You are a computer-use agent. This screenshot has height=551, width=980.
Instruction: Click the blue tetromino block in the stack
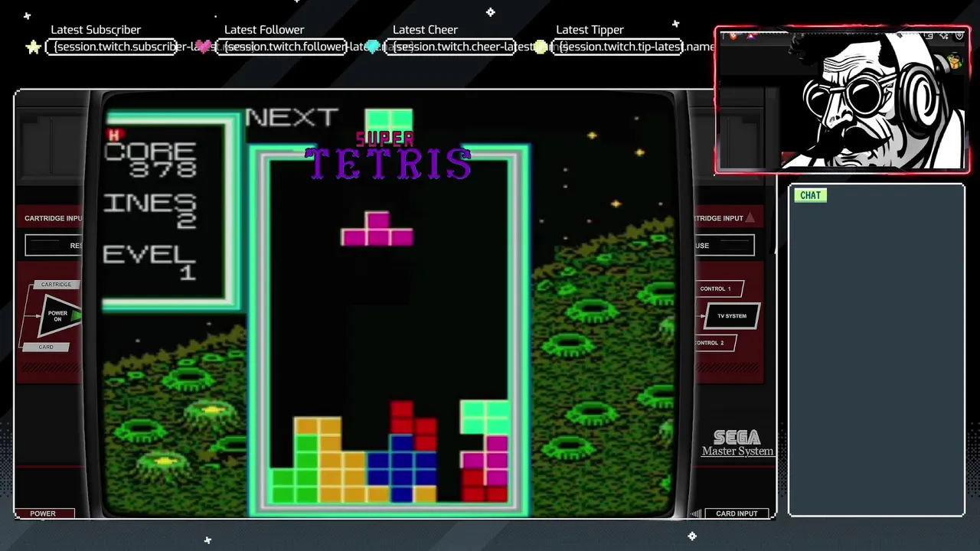(402, 468)
